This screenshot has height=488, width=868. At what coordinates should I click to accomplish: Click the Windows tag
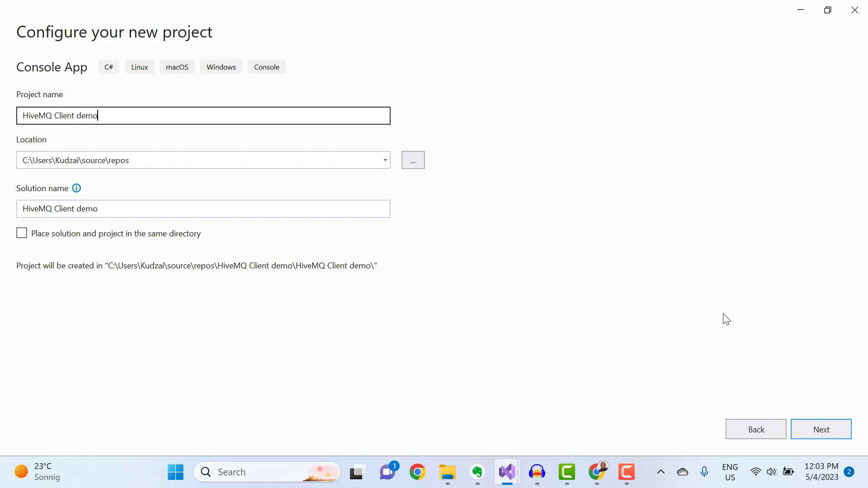click(221, 67)
